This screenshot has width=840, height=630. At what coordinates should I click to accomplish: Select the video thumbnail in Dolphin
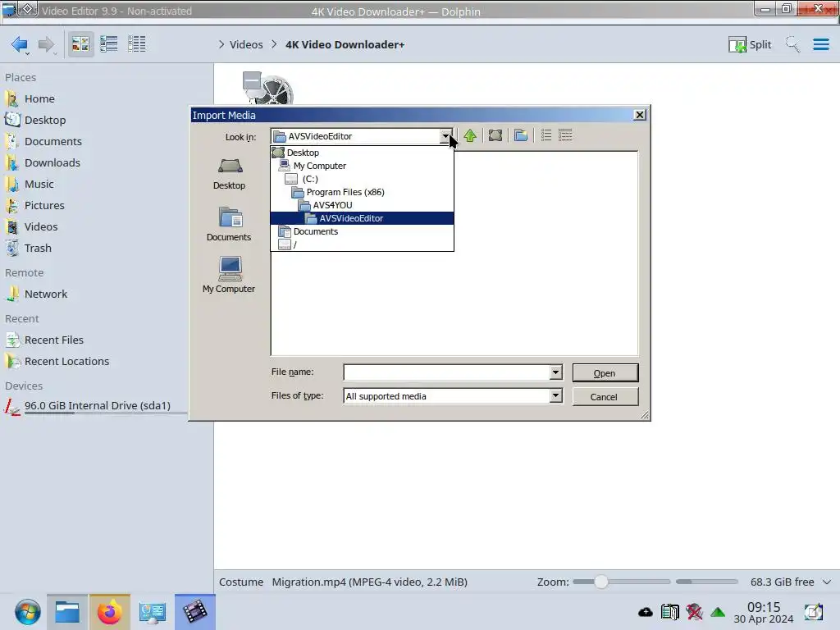point(268,87)
